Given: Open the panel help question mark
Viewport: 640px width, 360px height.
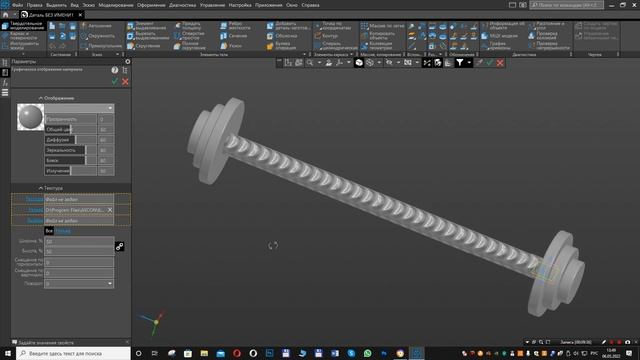Looking at the screenshot, I should (115, 70).
